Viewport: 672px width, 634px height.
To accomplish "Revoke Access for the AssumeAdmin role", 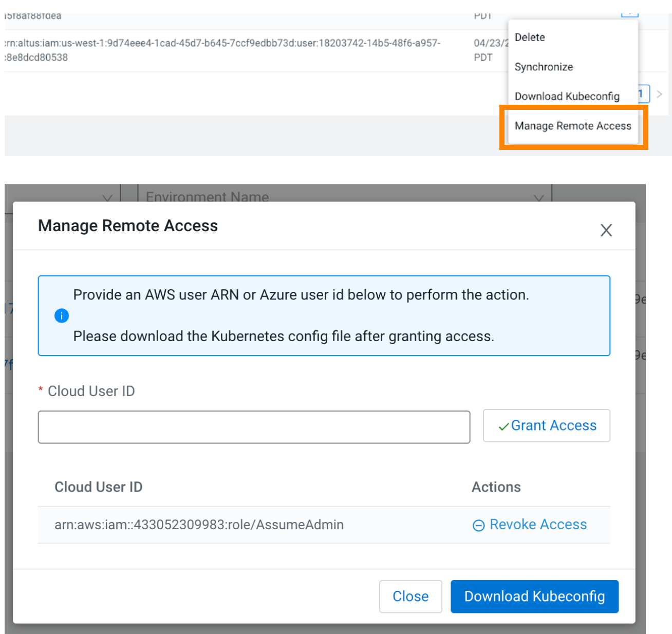I will click(x=530, y=525).
